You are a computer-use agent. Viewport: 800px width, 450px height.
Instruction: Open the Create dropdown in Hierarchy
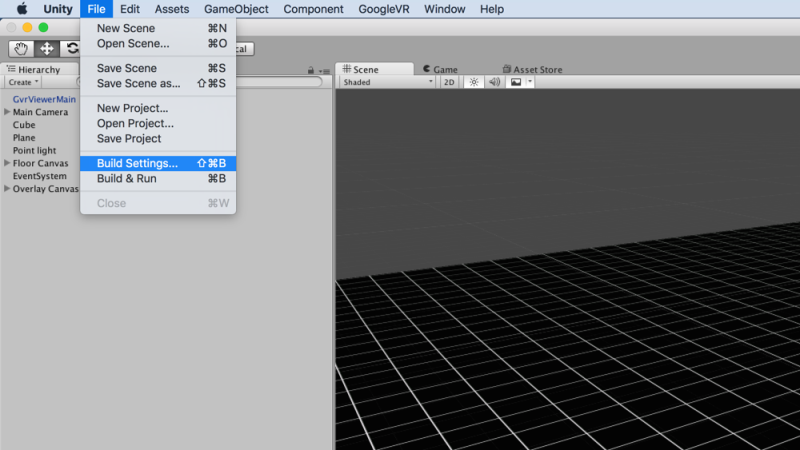(23, 82)
